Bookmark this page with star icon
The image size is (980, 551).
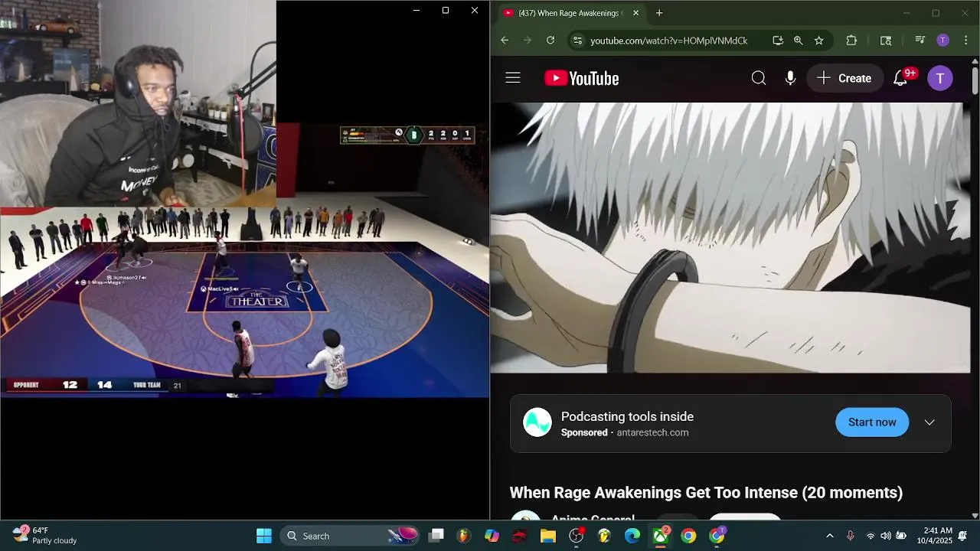click(819, 41)
